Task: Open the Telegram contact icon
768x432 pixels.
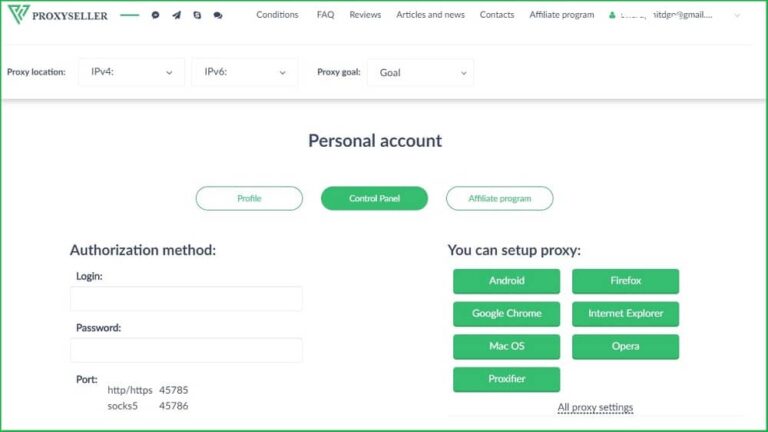Action: click(176, 16)
